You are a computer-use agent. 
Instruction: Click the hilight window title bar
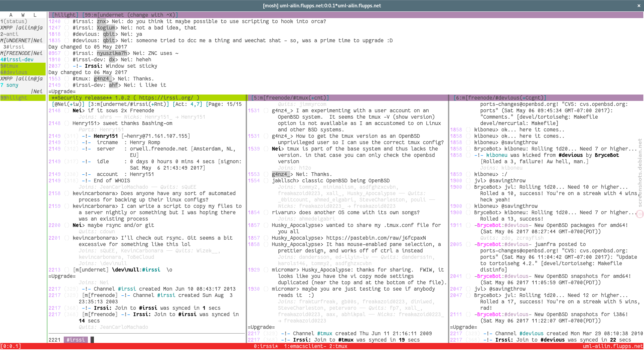pyautogui.click(x=346, y=15)
